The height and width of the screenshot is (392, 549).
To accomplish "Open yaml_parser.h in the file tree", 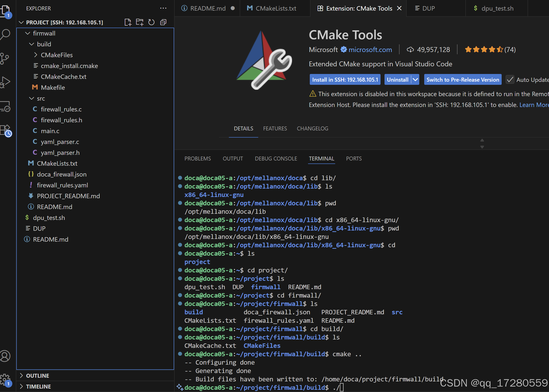I will [95, 153].
